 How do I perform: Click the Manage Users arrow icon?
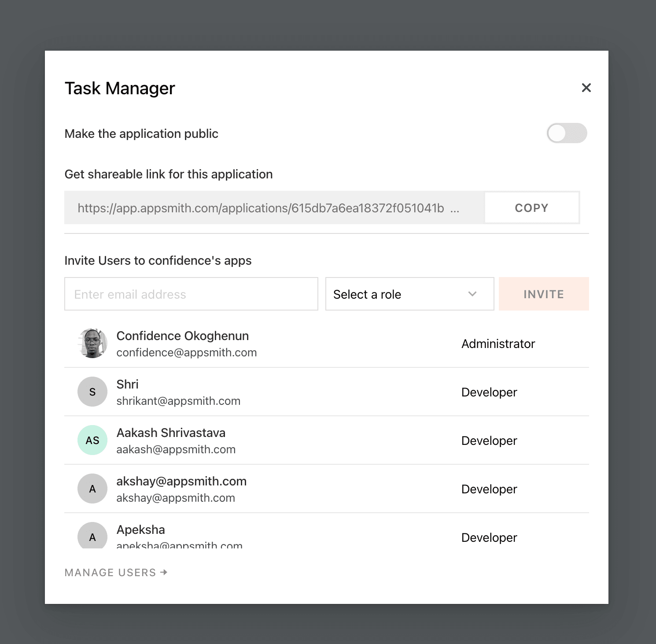click(164, 572)
